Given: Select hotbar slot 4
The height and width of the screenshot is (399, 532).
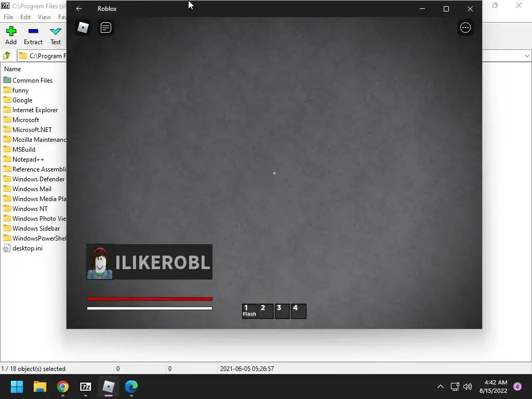Looking at the screenshot, I should (x=298, y=311).
